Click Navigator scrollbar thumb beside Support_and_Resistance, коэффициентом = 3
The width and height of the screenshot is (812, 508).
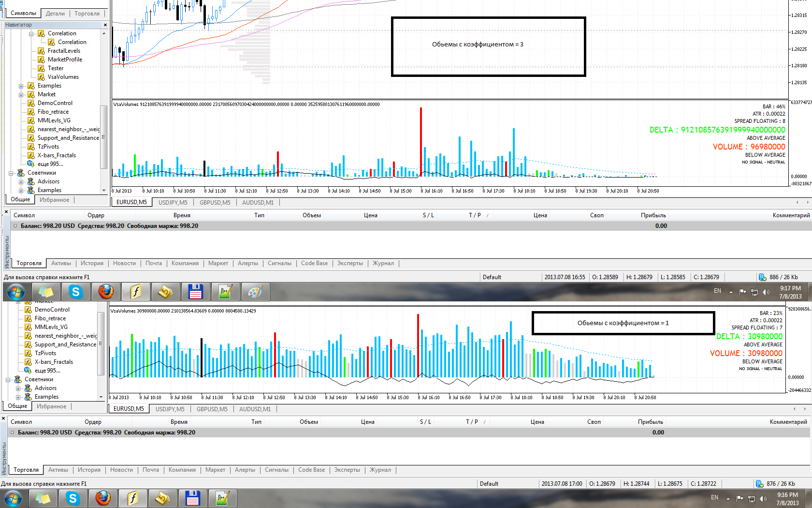tap(103, 137)
